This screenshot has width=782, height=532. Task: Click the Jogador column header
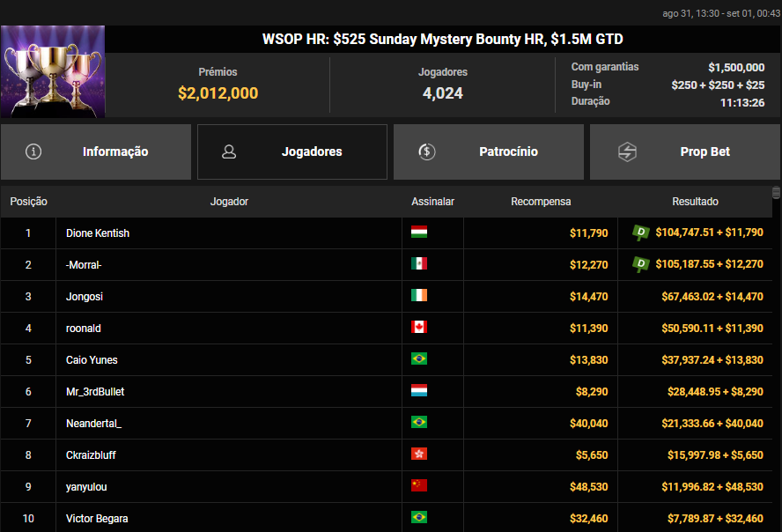pos(229,202)
